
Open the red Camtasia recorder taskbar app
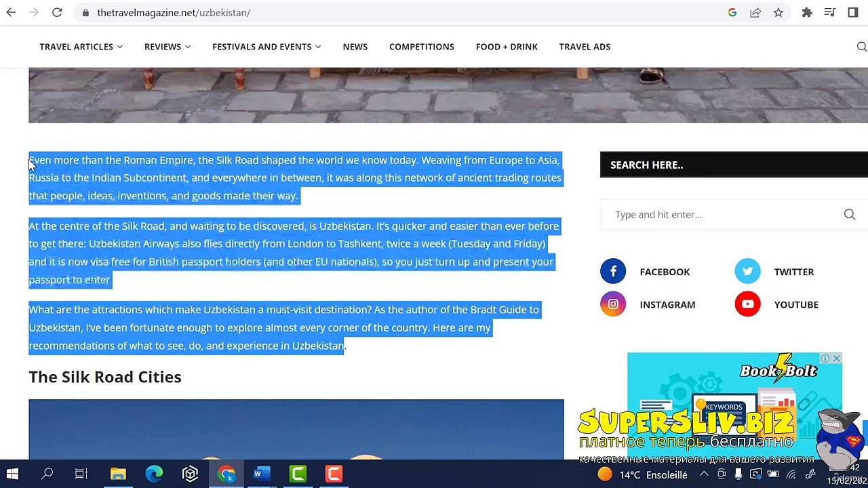point(334,474)
